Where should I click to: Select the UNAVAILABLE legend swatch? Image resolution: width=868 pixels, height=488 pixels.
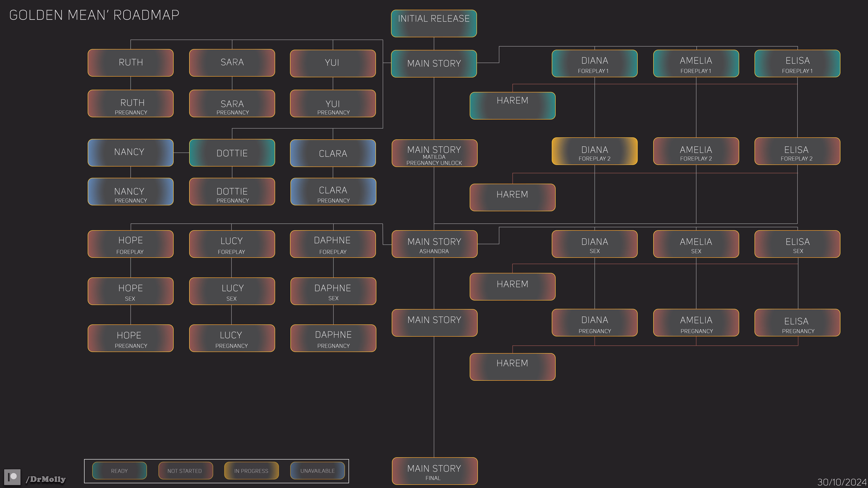(317, 470)
